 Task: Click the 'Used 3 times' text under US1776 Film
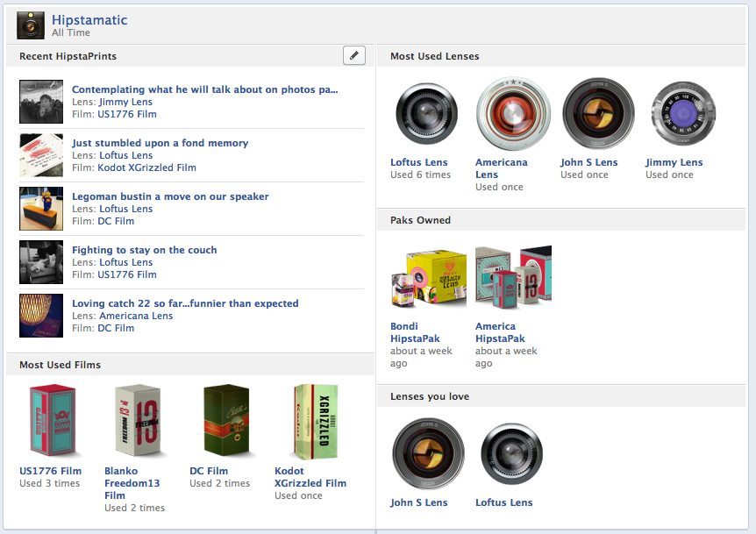50,483
